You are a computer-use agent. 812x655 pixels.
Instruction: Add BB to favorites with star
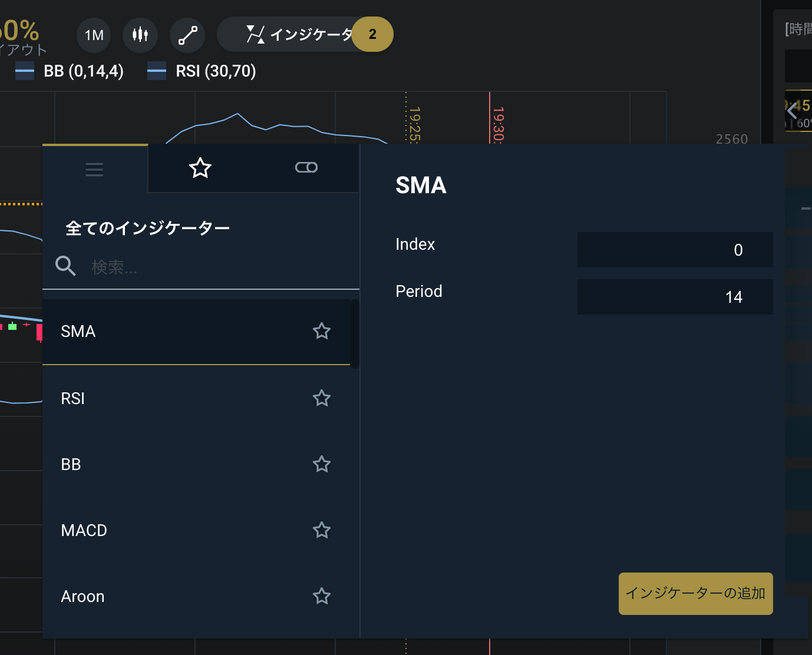pos(322,464)
